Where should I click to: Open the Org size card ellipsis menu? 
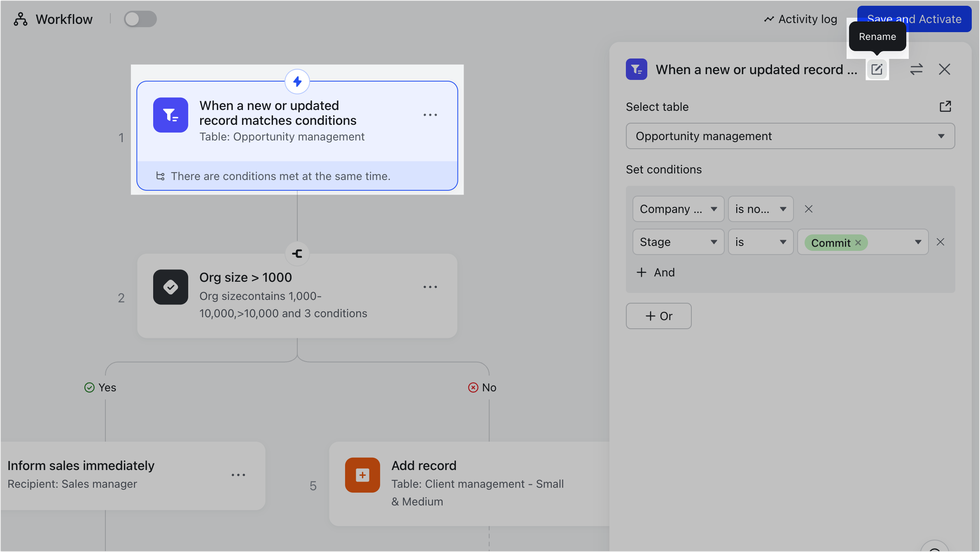point(430,287)
